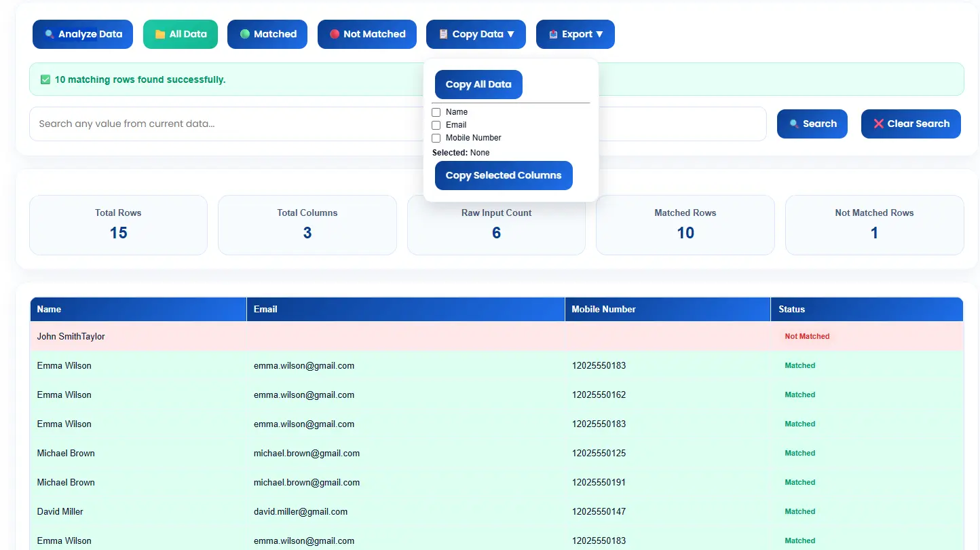Filter to Matched rows
Image resolution: width=980 pixels, height=550 pixels.
[267, 34]
